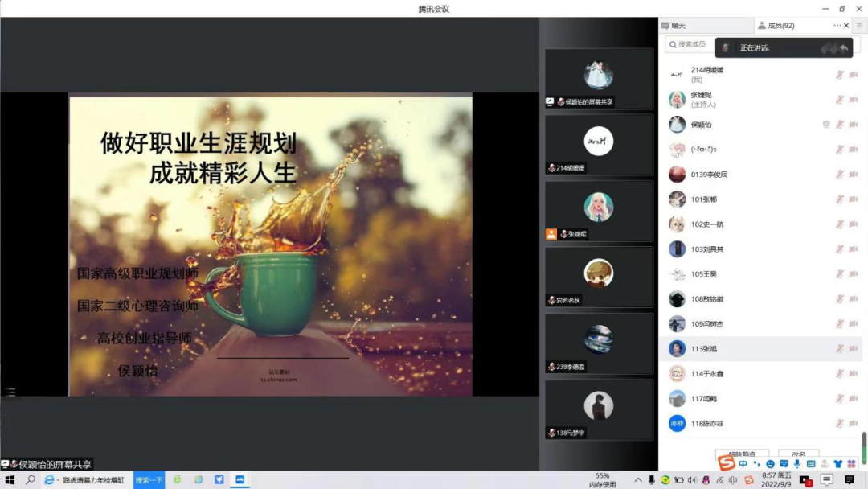868x489 pixels.
Task: Click the camera icon beside 0139李俊辰
Action: coord(853,175)
